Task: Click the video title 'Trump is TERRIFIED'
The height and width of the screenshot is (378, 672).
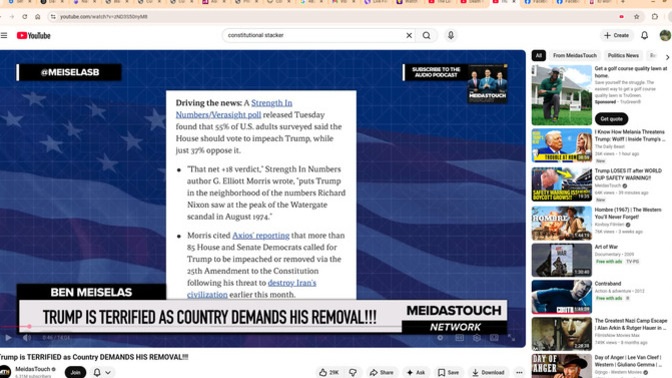Action: [94, 357]
